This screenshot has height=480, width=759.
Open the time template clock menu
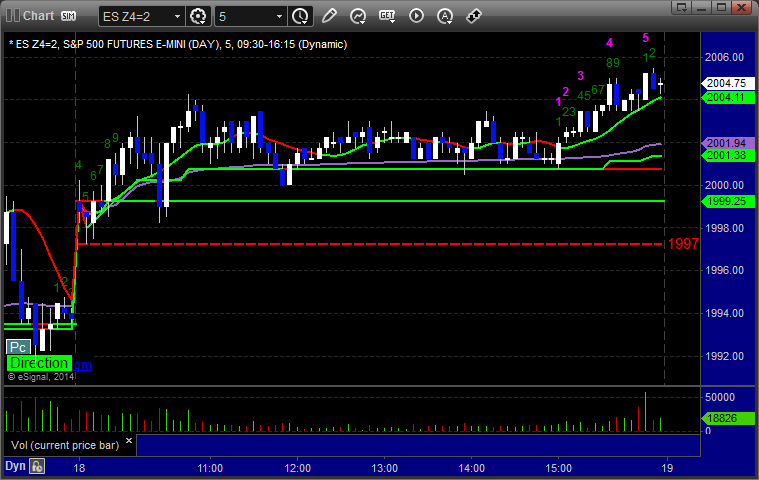pos(300,16)
